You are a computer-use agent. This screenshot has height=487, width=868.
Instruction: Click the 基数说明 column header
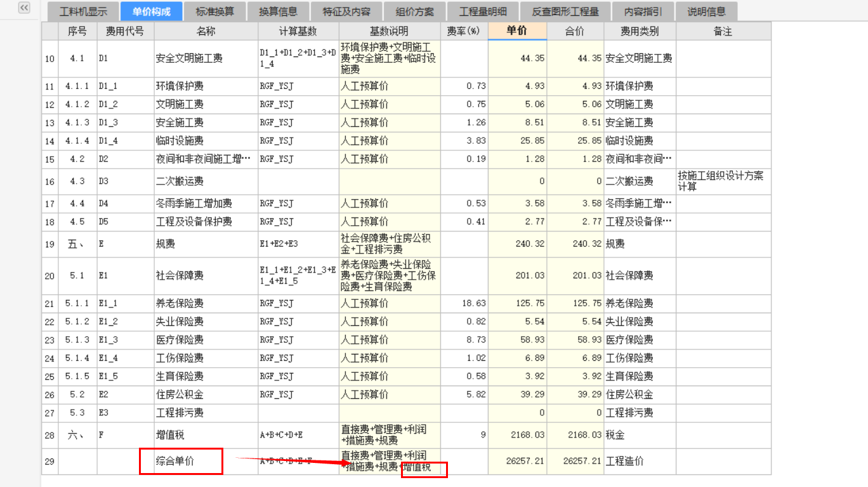tap(390, 31)
